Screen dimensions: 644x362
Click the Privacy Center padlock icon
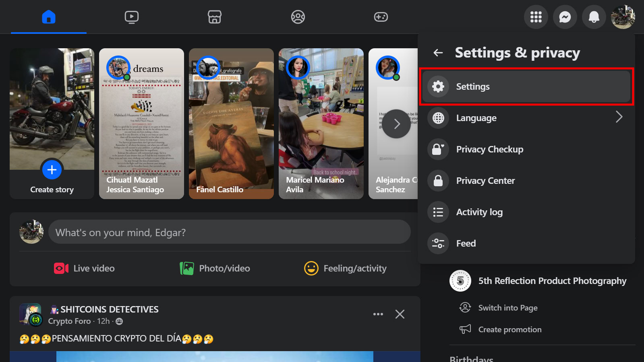point(438,181)
